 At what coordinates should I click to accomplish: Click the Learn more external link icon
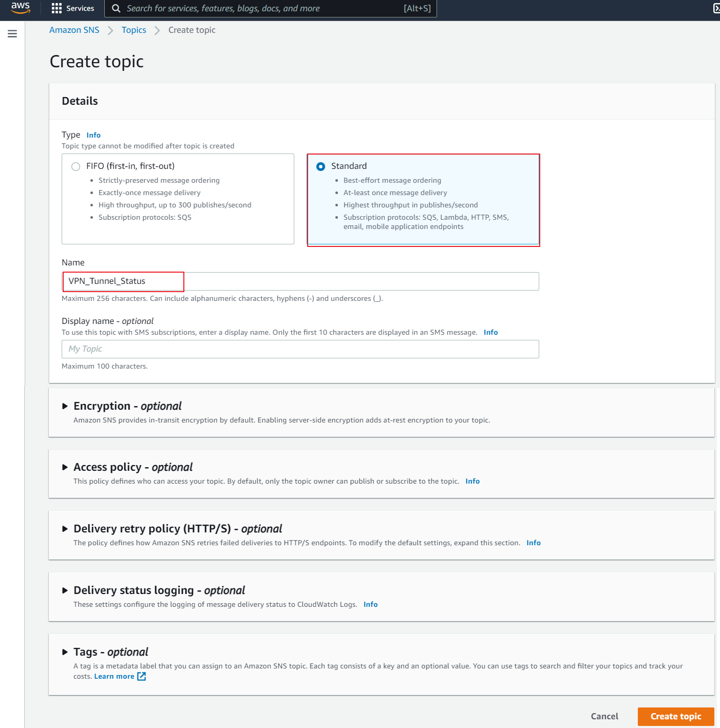pos(142,677)
